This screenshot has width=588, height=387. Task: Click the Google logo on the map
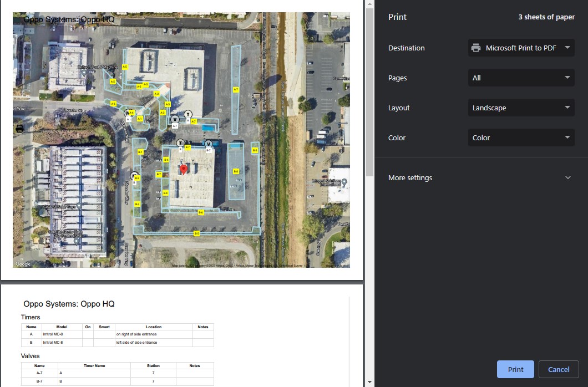pos(22,264)
